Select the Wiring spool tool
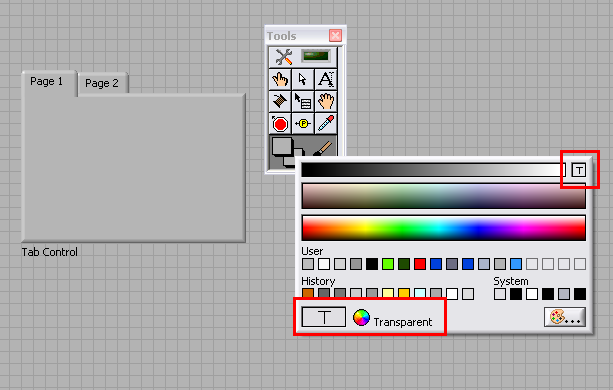This screenshot has height=390, width=613. tap(280, 101)
